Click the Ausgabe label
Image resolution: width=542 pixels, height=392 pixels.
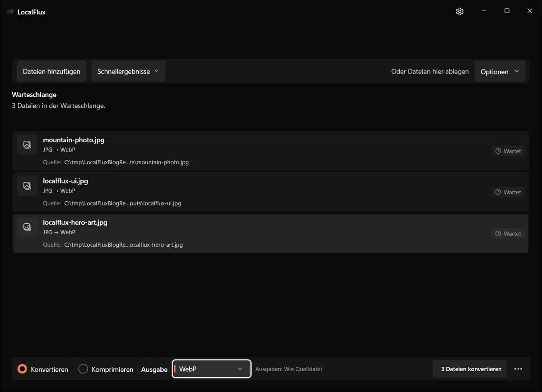click(154, 369)
